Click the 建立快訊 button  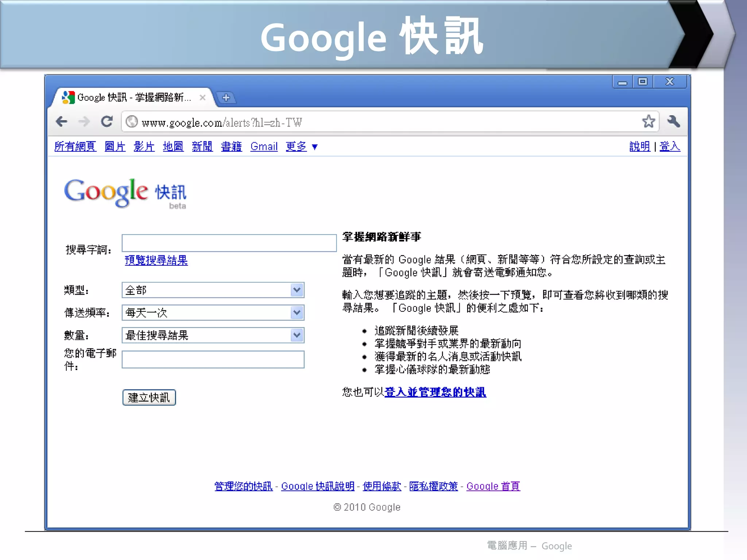point(149,397)
